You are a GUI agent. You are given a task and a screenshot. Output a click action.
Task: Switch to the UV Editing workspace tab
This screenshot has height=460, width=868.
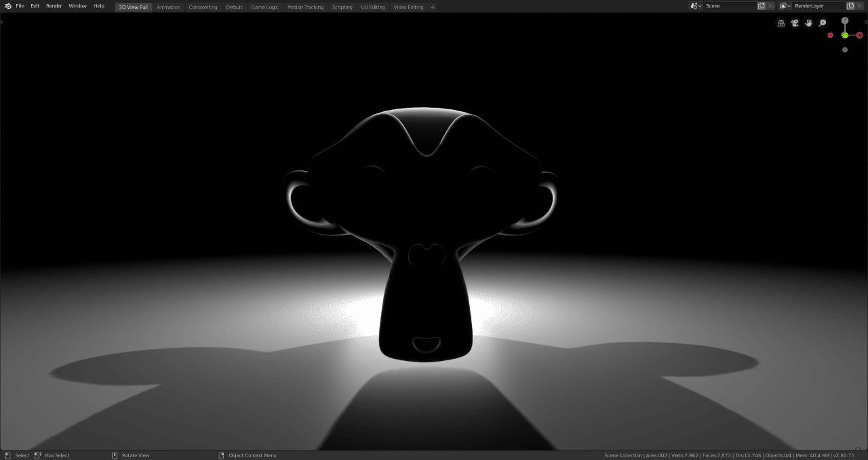(x=373, y=7)
